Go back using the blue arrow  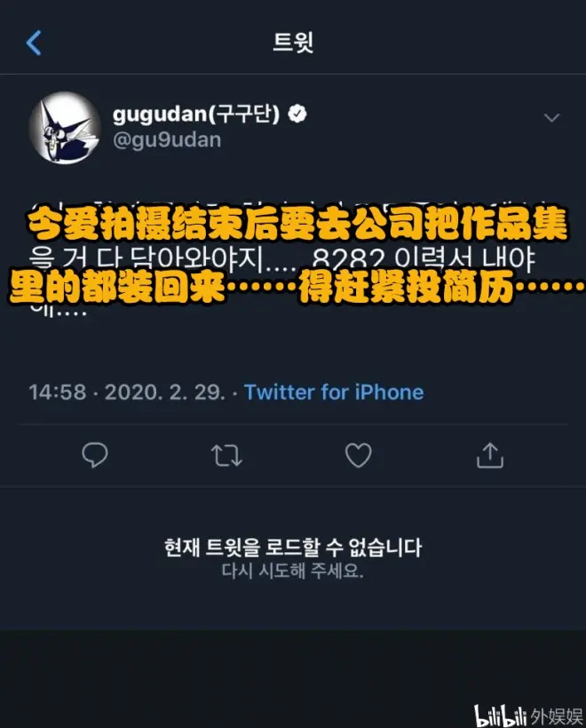(34, 43)
